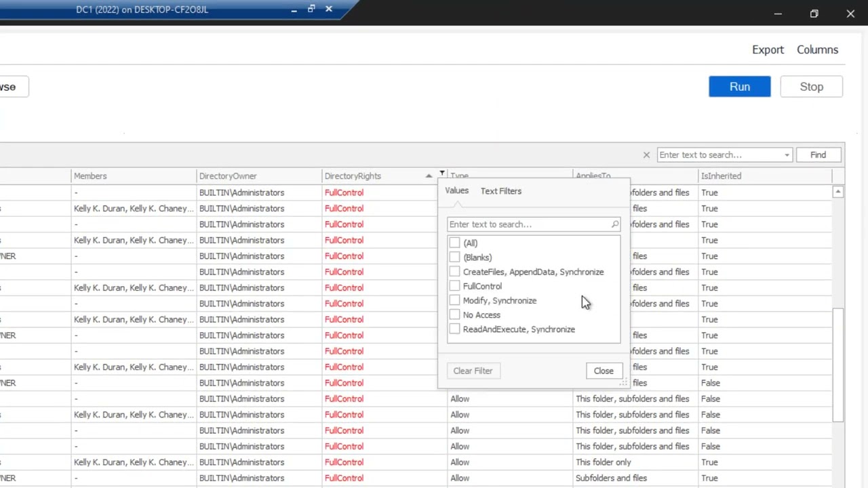Click the Find button
This screenshot has width=868, height=488.
(818, 155)
